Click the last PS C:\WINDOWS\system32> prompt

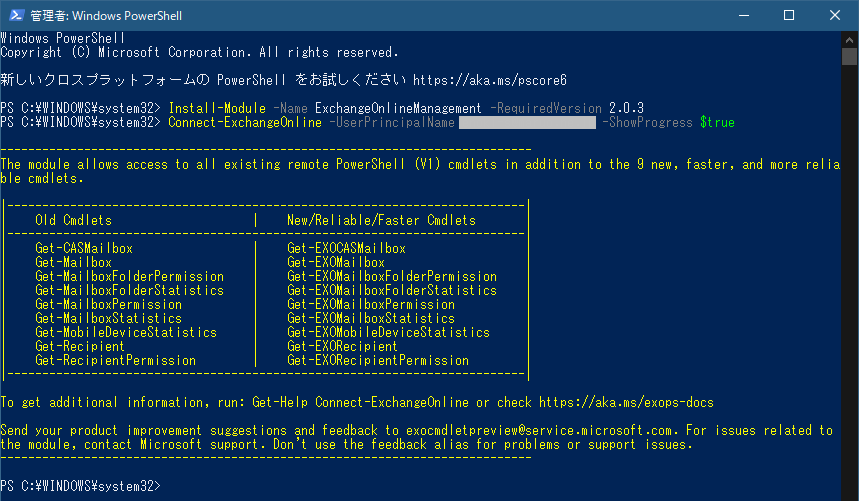tap(80, 487)
